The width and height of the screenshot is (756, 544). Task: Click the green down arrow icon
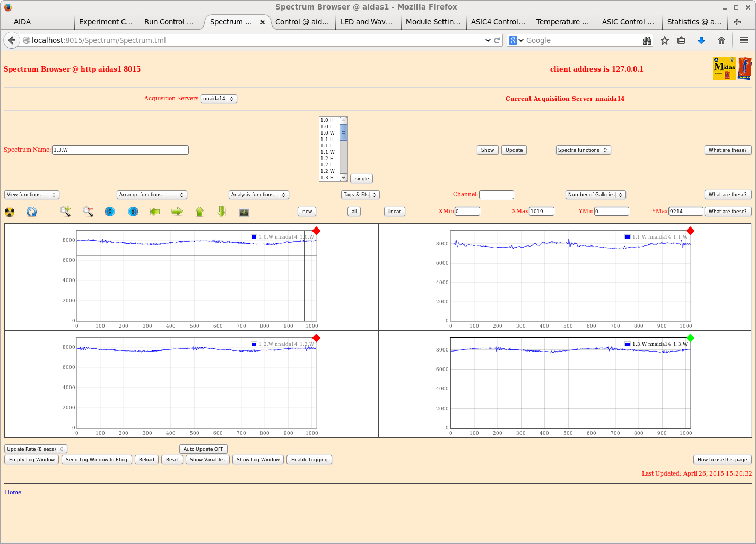[222, 212]
